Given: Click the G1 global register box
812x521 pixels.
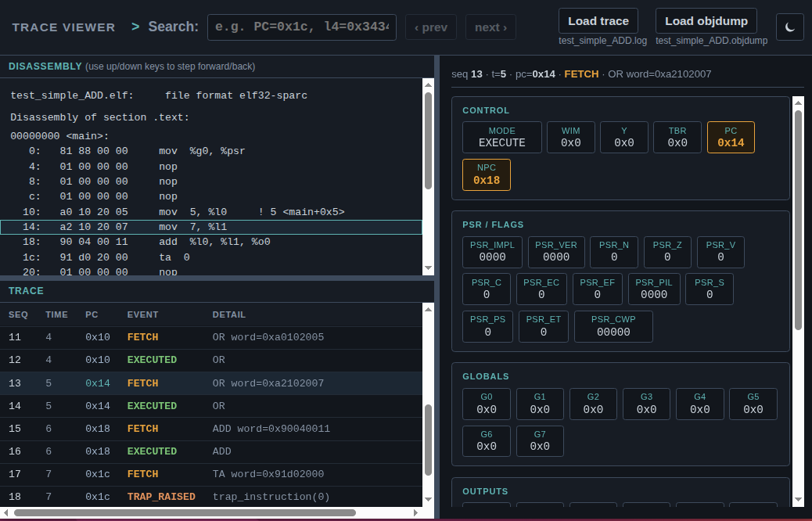Looking at the screenshot, I should pyautogui.click(x=540, y=404).
